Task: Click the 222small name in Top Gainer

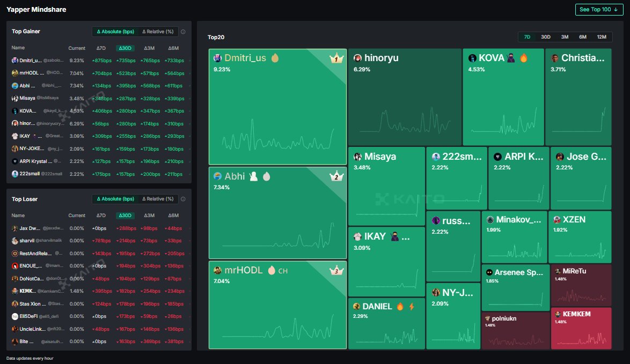Action: point(30,174)
